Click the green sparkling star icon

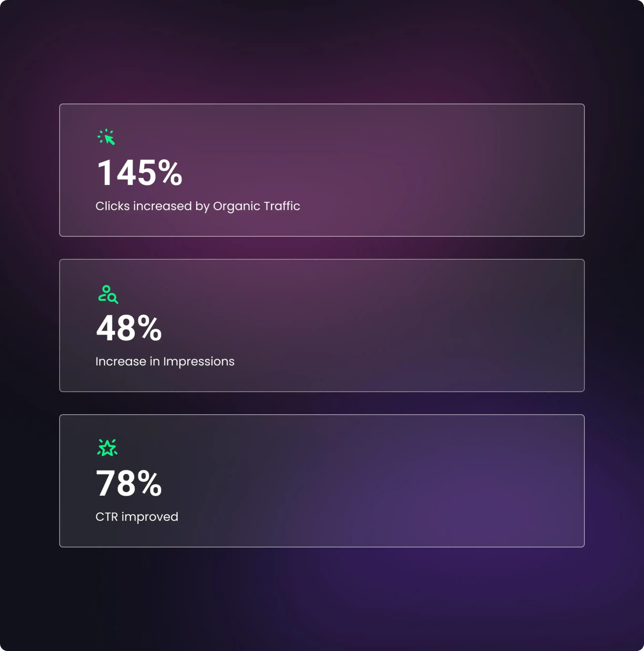[107, 448]
